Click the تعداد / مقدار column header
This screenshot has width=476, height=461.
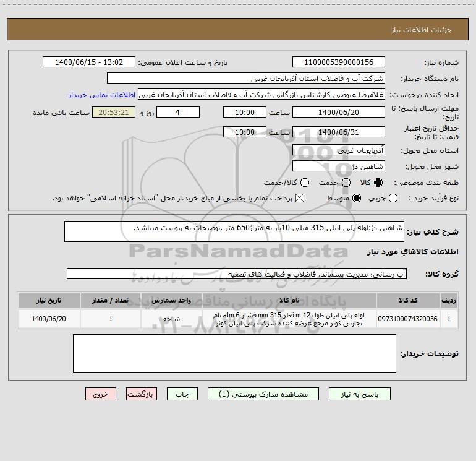click(x=111, y=300)
